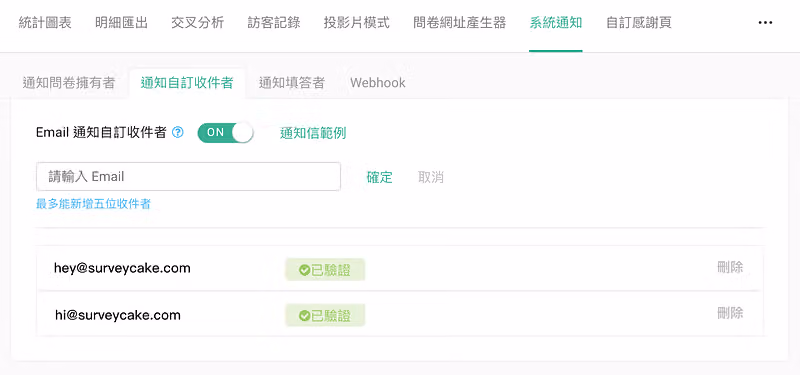
Task: Delete hi@surveycake.com recipient
Action: pyautogui.click(x=730, y=313)
